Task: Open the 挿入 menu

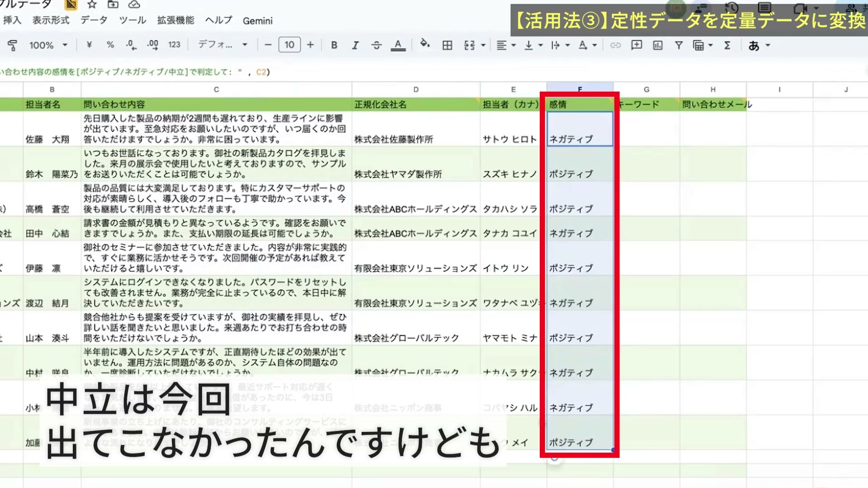Action: pos(12,20)
